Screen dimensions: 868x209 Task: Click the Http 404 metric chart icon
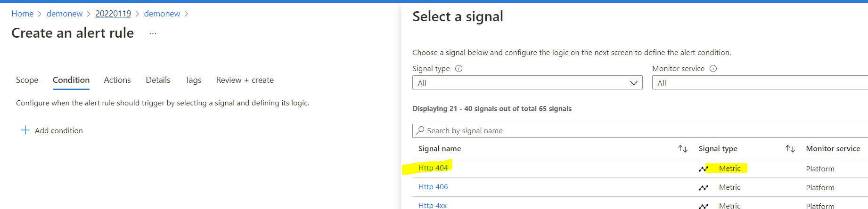click(x=704, y=169)
